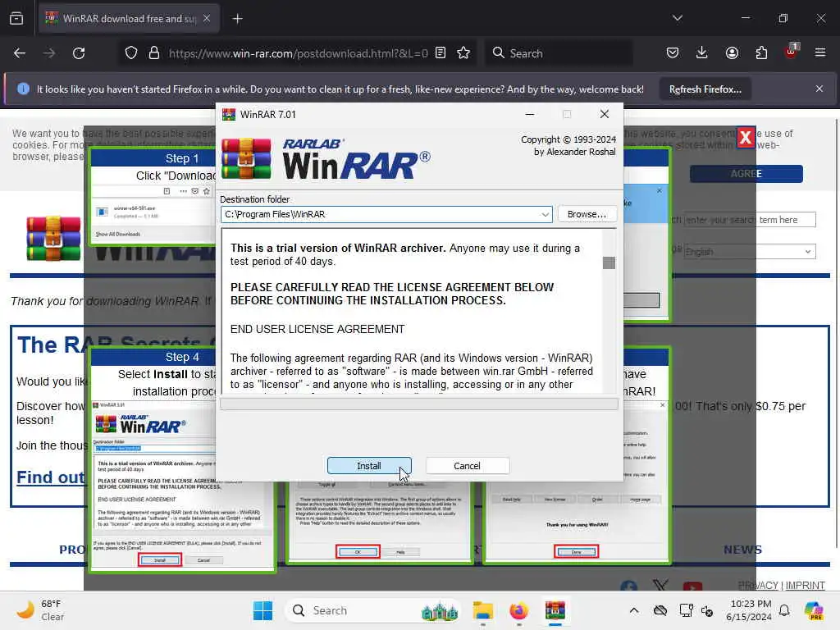Click the WinRAR logo on the webpage
The image size is (840, 630).
point(53,238)
